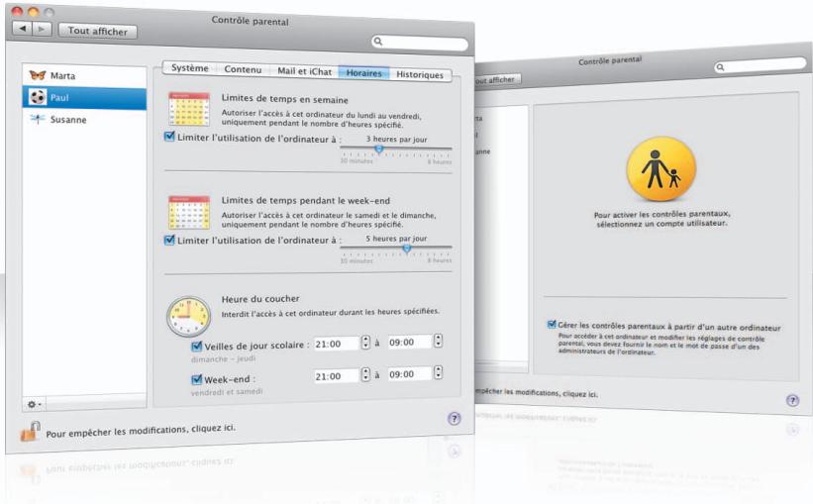Click the help button in front window
Screen dimensions: 813x504
point(454,419)
